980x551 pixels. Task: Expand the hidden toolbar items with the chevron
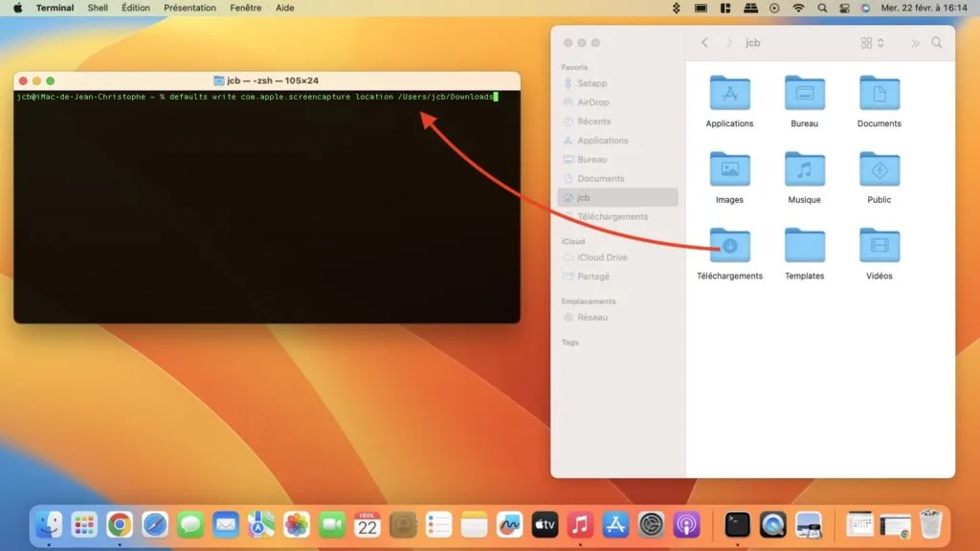click(915, 42)
